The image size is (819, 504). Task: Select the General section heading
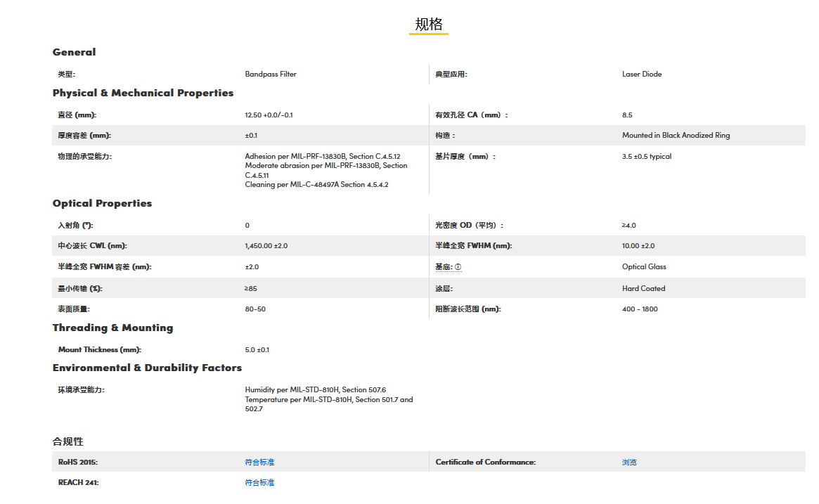tap(74, 52)
